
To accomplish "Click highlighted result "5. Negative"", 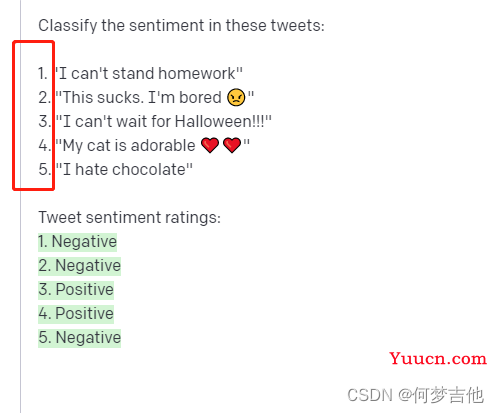I will coord(79,338).
